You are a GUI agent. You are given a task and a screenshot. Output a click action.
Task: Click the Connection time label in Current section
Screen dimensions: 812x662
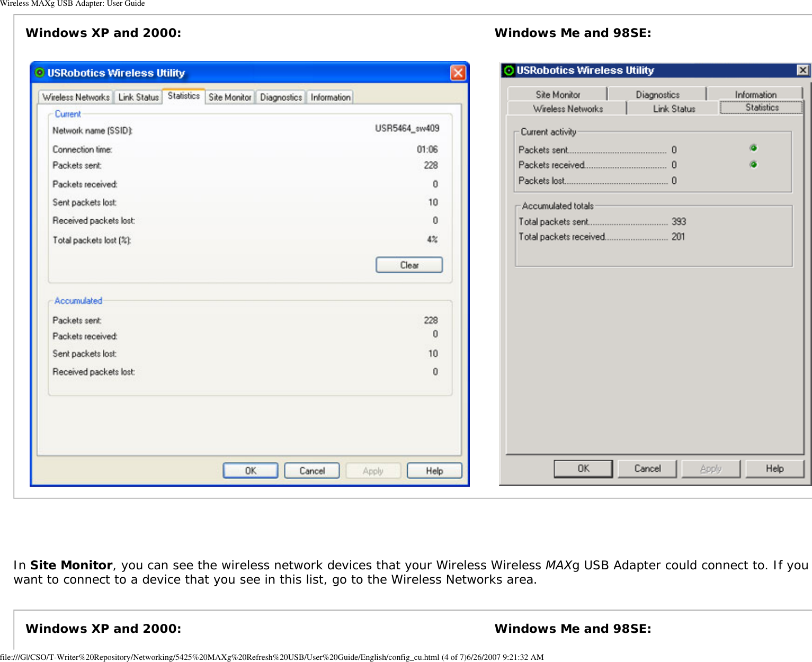[82, 149]
